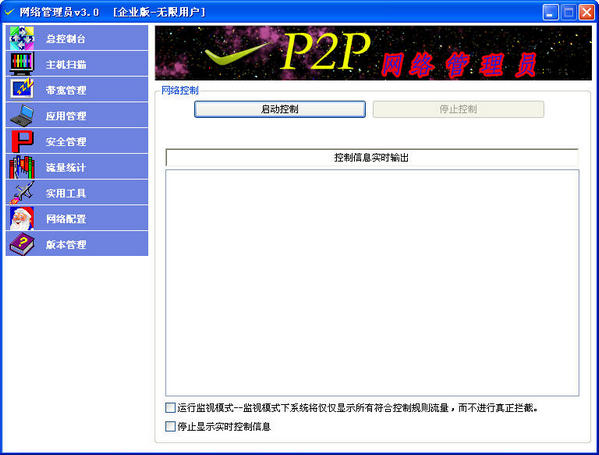Click the checkmark app icon in title bar
The image size is (599, 455).
coord(9,12)
